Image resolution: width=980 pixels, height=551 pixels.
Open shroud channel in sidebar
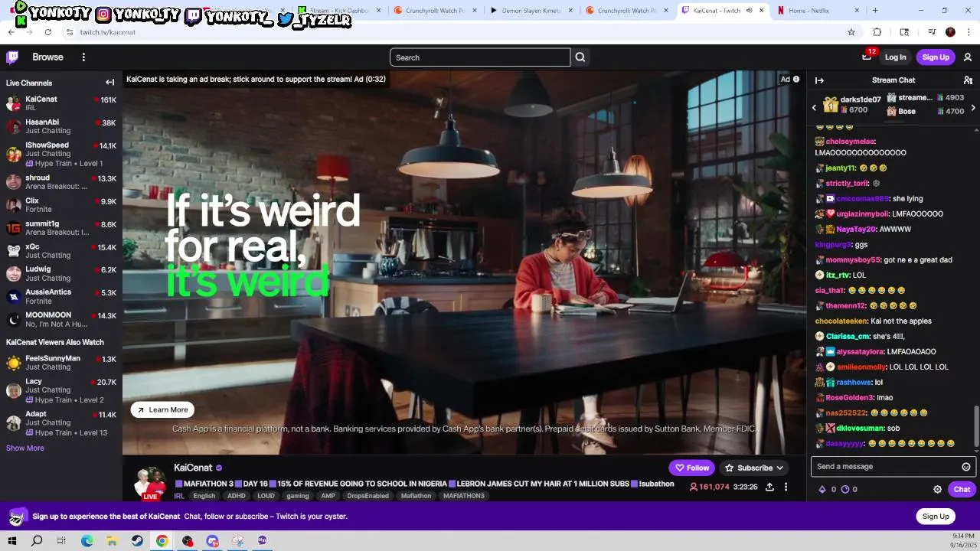[x=61, y=182]
